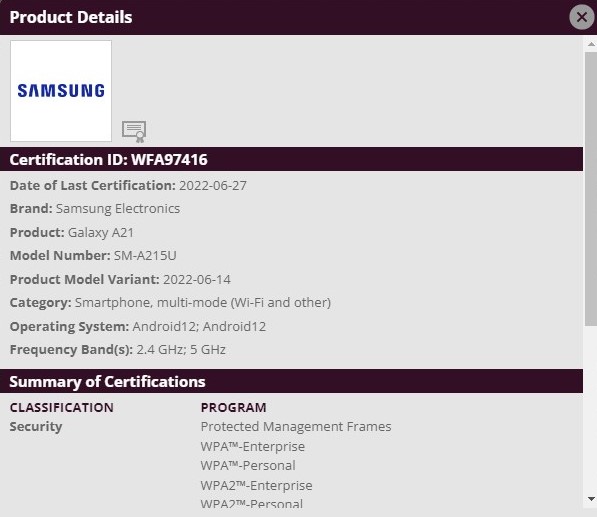
Task: Click the Galaxy A21 product name
Action: click(101, 232)
